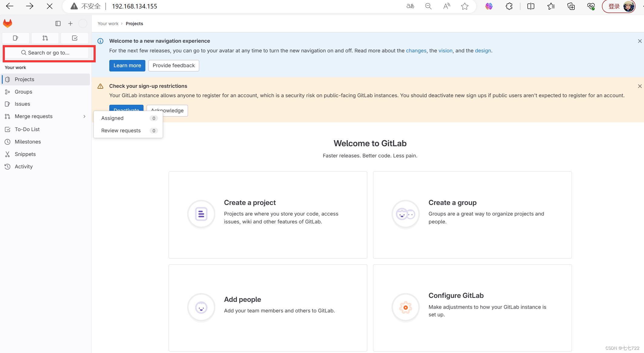This screenshot has height=353, width=644.
Task: Click the Deactivate button
Action: pos(126,108)
